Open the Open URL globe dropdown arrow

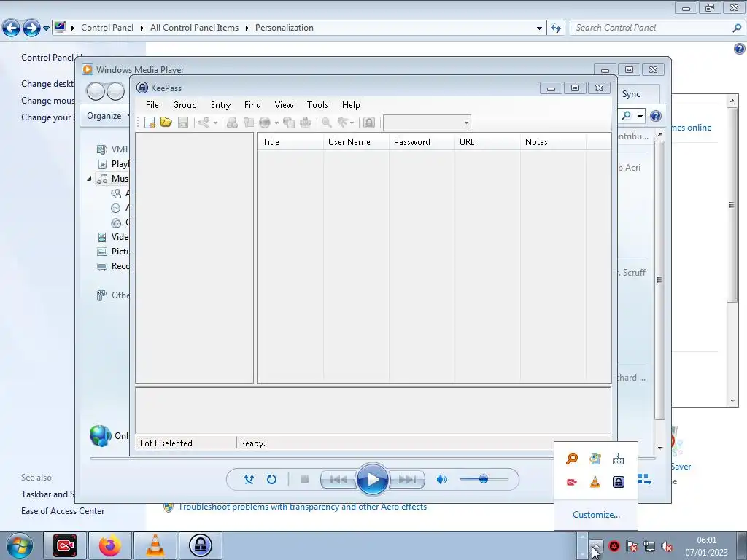[276, 122]
